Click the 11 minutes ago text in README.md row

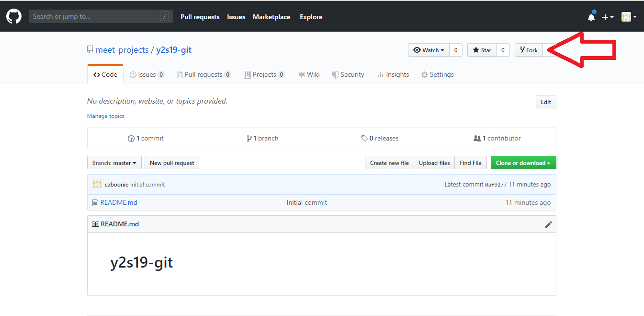[x=528, y=202]
